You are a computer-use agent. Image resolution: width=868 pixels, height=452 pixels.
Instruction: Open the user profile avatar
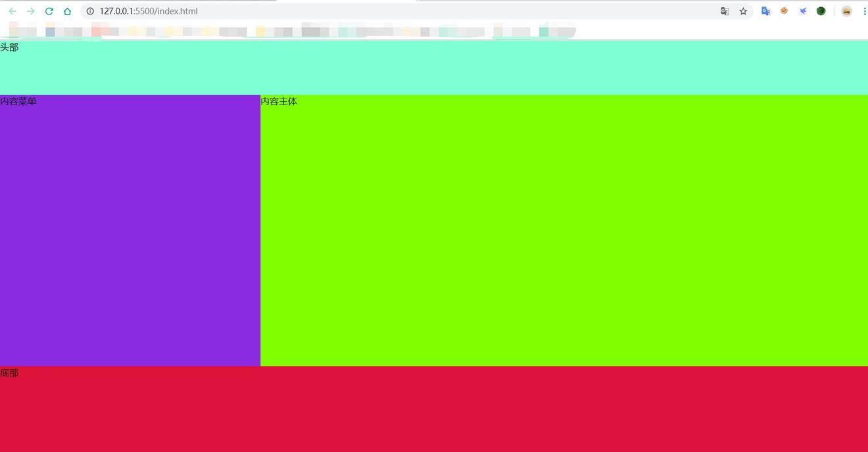846,11
